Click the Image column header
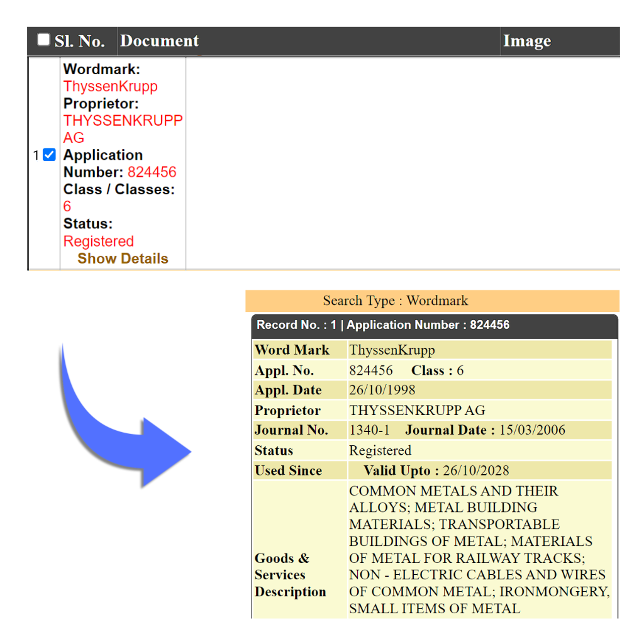Image resolution: width=644 pixels, height=644 pixels. (x=526, y=42)
